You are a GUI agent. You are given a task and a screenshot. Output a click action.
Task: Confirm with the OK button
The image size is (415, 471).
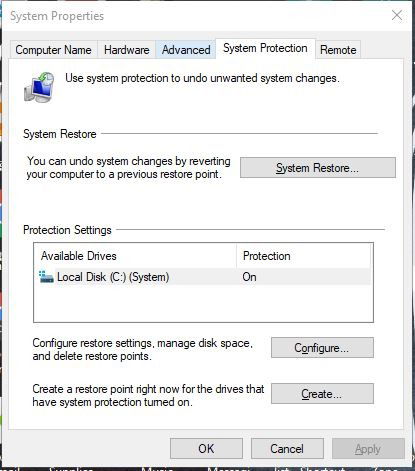pyautogui.click(x=206, y=449)
